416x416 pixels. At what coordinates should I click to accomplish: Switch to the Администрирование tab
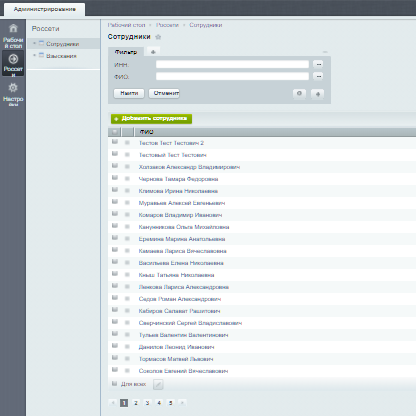[45, 9]
